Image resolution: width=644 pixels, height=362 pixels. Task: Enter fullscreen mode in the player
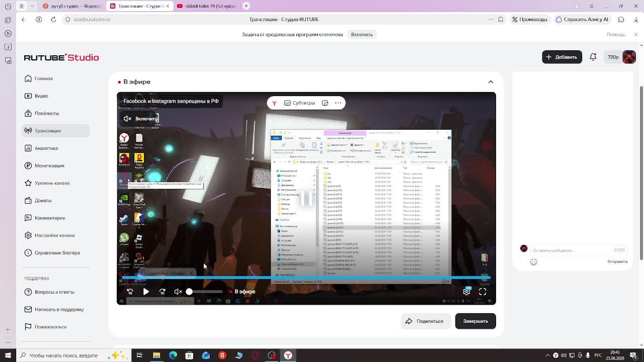click(x=482, y=292)
